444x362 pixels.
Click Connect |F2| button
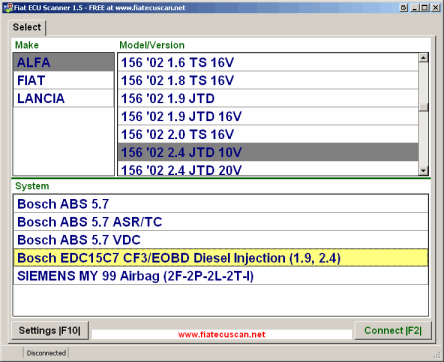(393, 330)
